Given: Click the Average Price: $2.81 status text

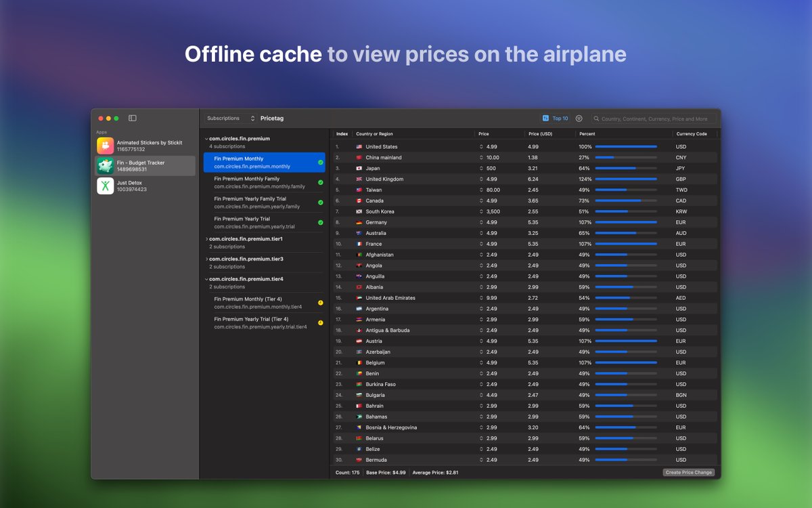Looking at the screenshot, I should coord(435,472).
